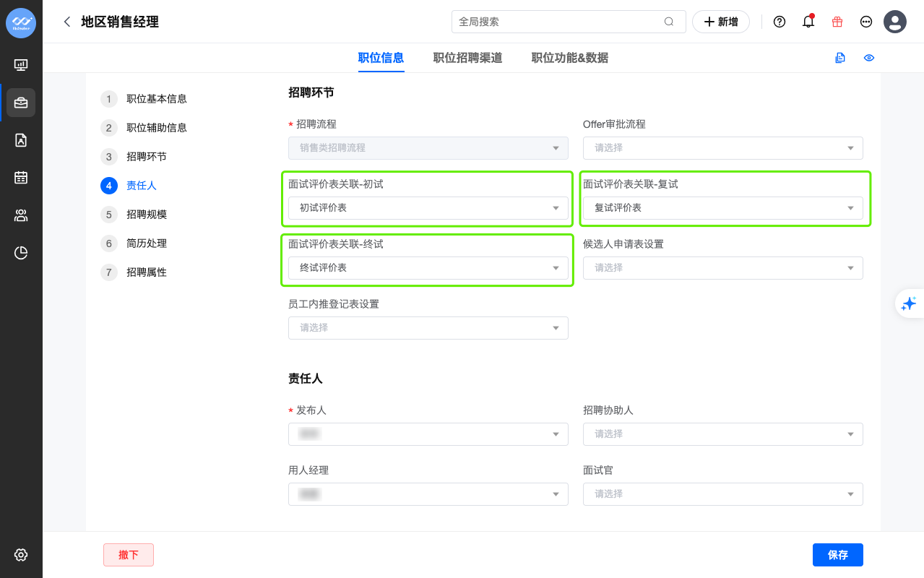
Task: Click the 保存 button
Action: [x=837, y=555]
